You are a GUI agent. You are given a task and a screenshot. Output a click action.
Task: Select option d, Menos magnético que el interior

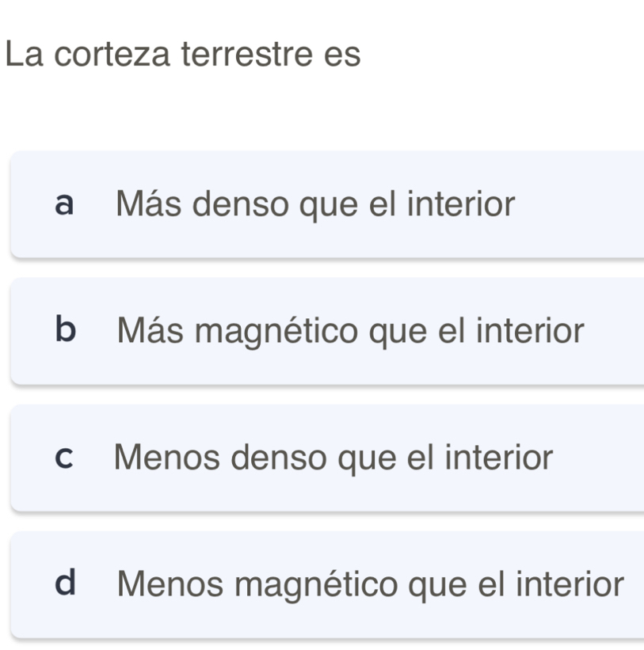[x=326, y=584]
